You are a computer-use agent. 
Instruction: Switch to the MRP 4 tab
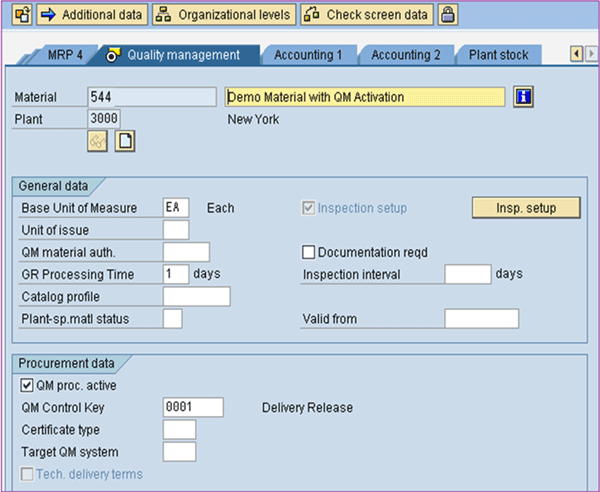tap(66, 55)
